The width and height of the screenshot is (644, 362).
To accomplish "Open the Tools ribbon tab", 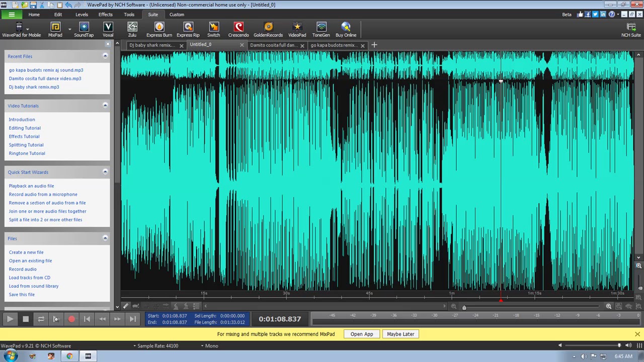I will pyautogui.click(x=129, y=15).
